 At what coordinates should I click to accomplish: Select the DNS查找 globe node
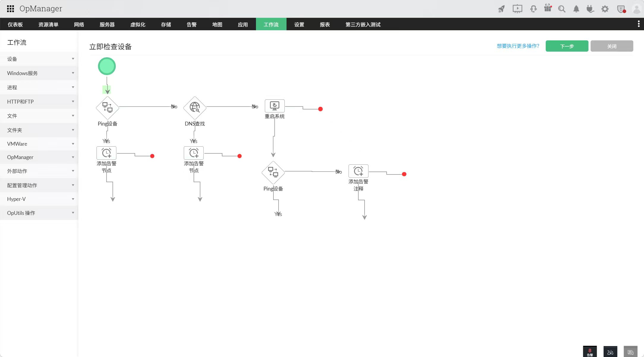pyautogui.click(x=195, y=107)
